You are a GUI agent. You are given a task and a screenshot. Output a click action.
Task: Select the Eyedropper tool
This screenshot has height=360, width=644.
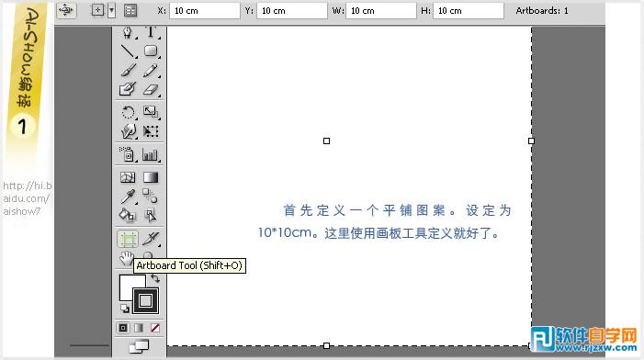coord(128,197)
